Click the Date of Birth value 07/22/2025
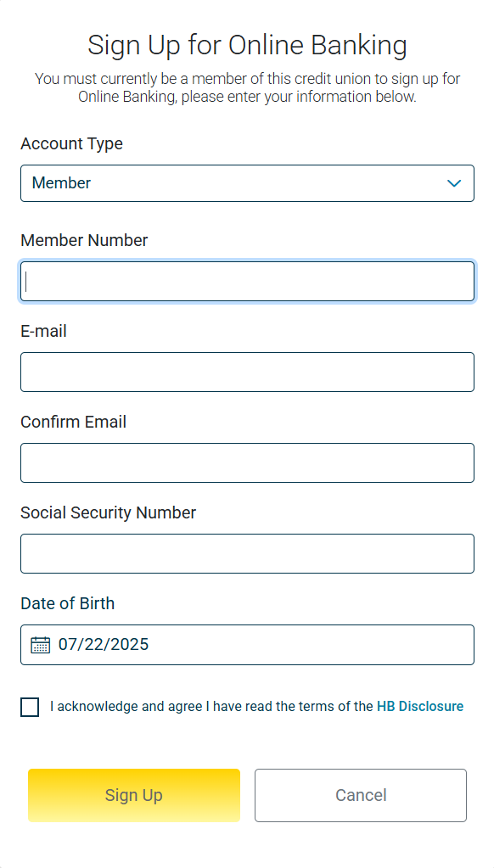 104,644
